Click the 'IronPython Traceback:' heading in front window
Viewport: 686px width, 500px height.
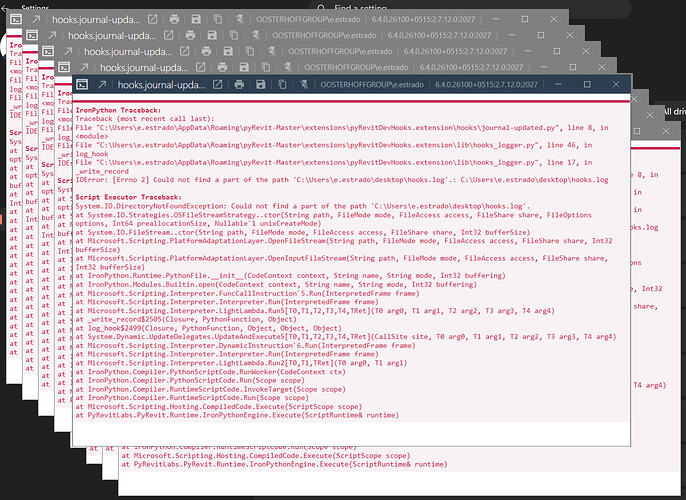[118, 110]
